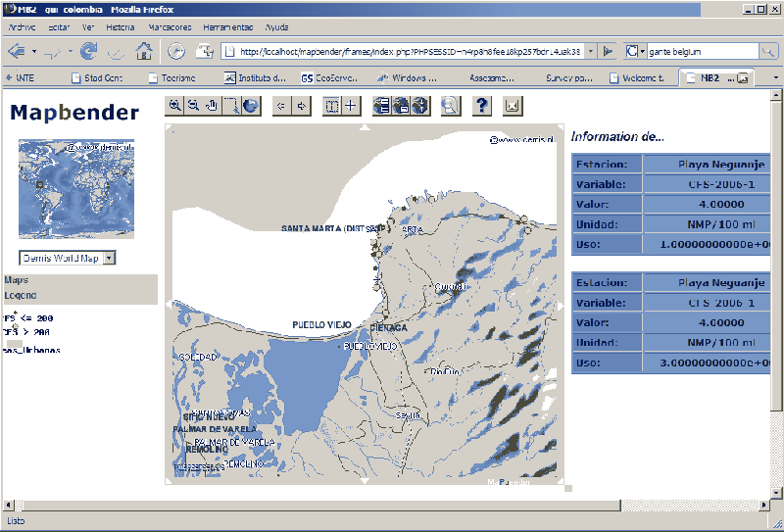Viewport: 784px width, 532px height.
Task: Switch to the GeoServer browser tab
Action: pyautogui.click(x=328, y=77)
